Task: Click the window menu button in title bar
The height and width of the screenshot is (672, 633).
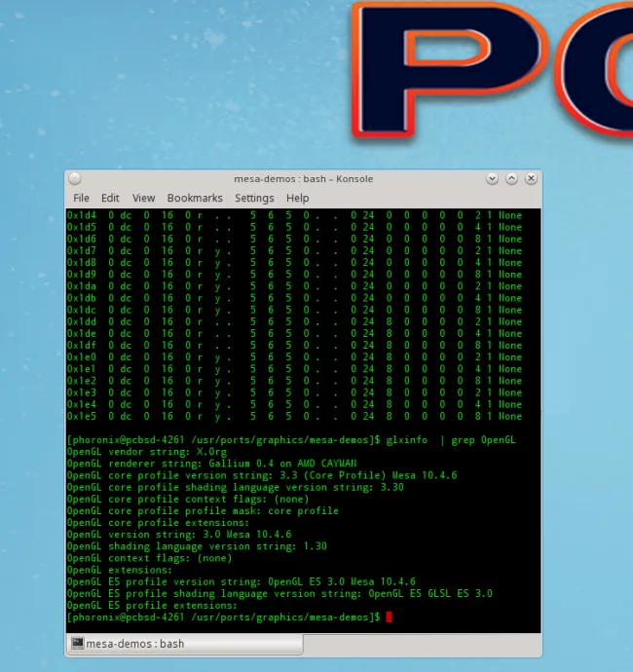Action: [x=75, y=179]
